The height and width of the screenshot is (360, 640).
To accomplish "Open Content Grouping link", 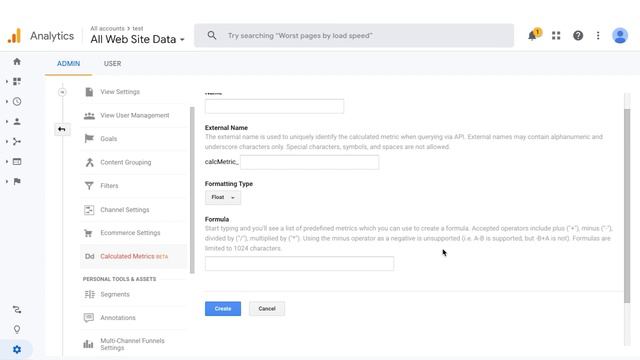I will [126, 162].
